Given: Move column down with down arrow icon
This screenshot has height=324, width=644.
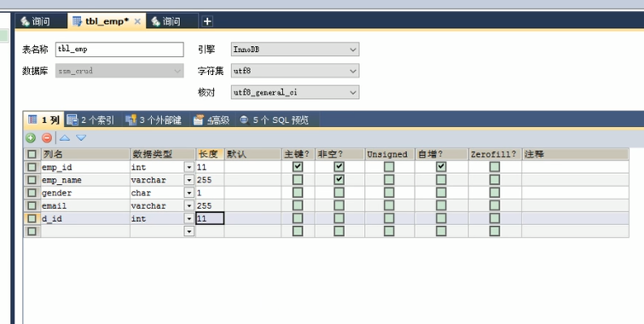Looking at the screenshot, I should click(x=81, y=138).
